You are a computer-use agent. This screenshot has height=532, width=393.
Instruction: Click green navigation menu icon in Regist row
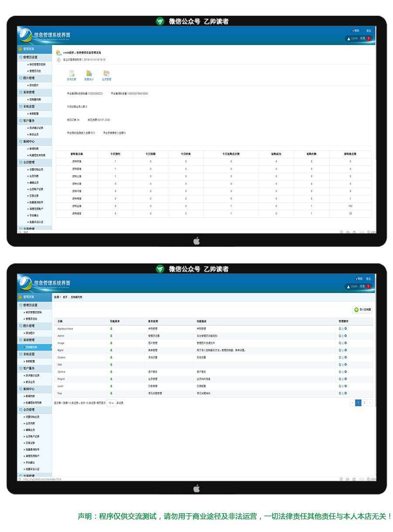point(111,379)
